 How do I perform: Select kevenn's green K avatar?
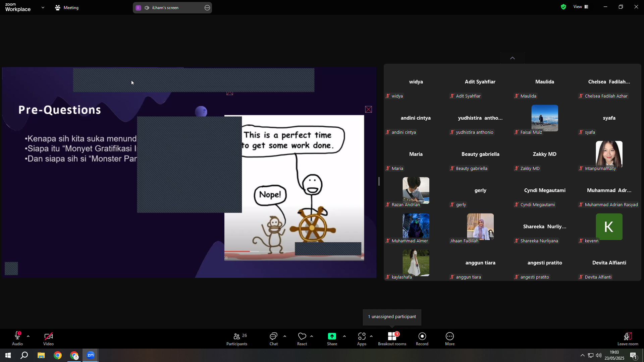[x=609, y=227]
